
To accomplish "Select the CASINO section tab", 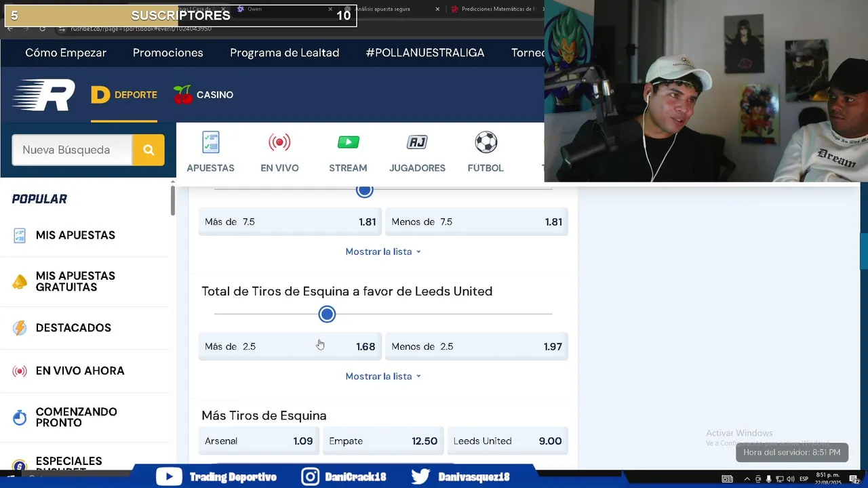I will pos(203,95).
